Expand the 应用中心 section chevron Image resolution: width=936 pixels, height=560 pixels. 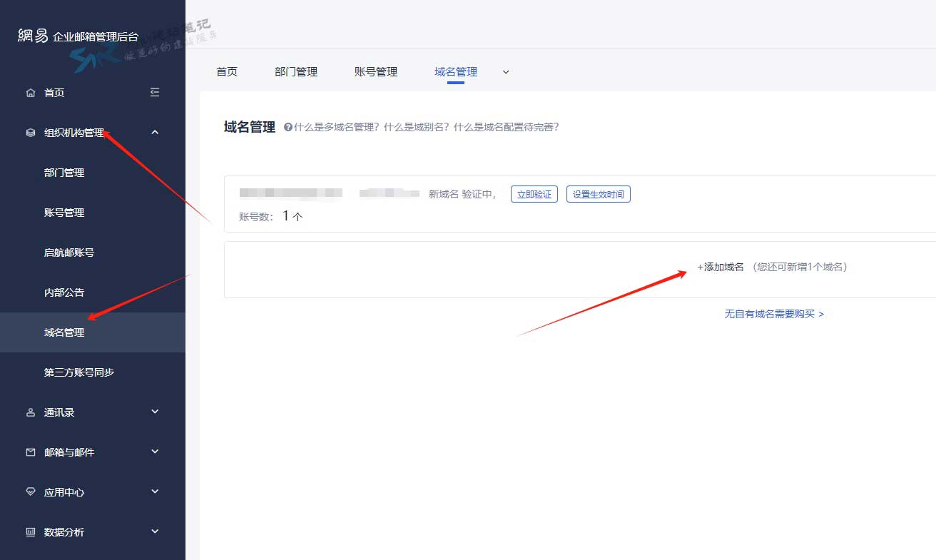pos(155,492)
